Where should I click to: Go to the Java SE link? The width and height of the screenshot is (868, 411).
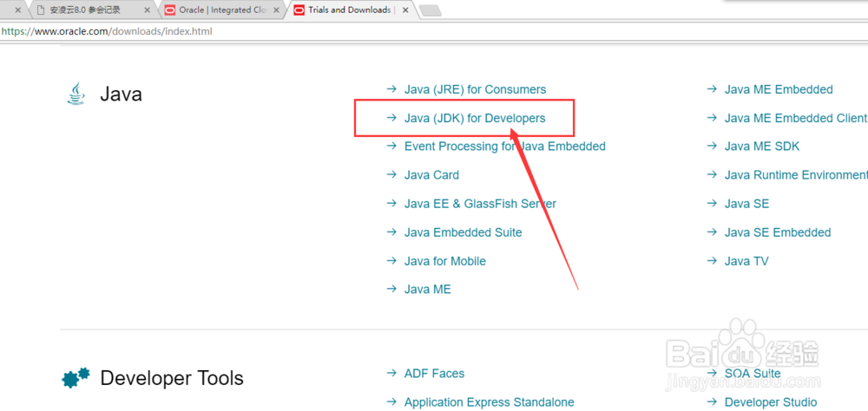coord(746,204)
